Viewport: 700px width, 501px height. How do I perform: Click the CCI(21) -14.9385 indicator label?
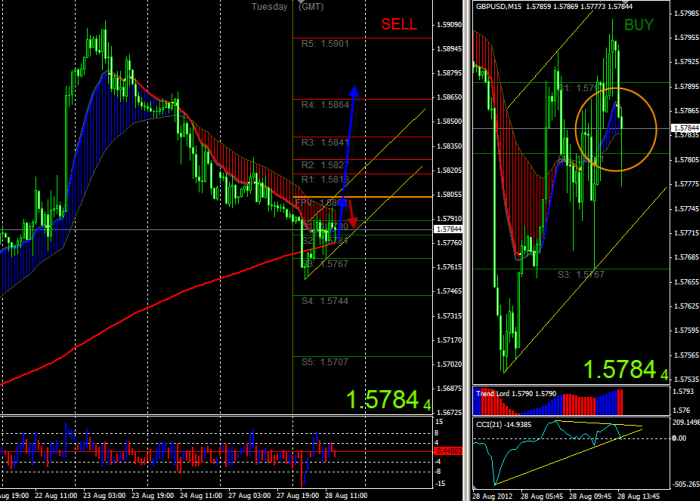coord(504,424)
